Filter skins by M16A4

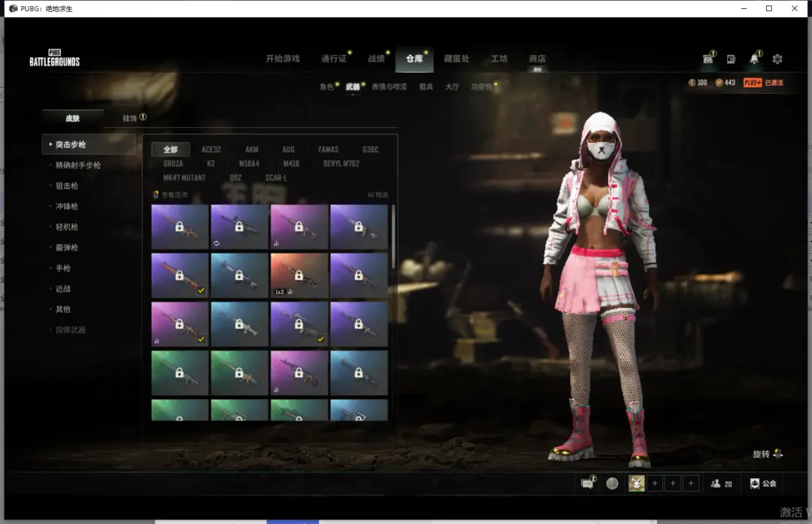tap(249, 164)
